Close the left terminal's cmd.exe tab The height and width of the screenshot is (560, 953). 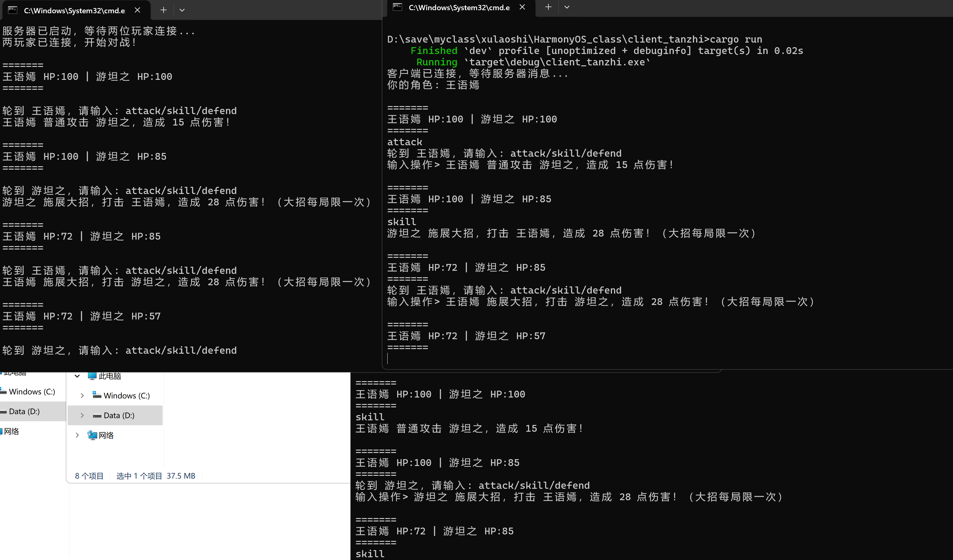coord(137,10)
